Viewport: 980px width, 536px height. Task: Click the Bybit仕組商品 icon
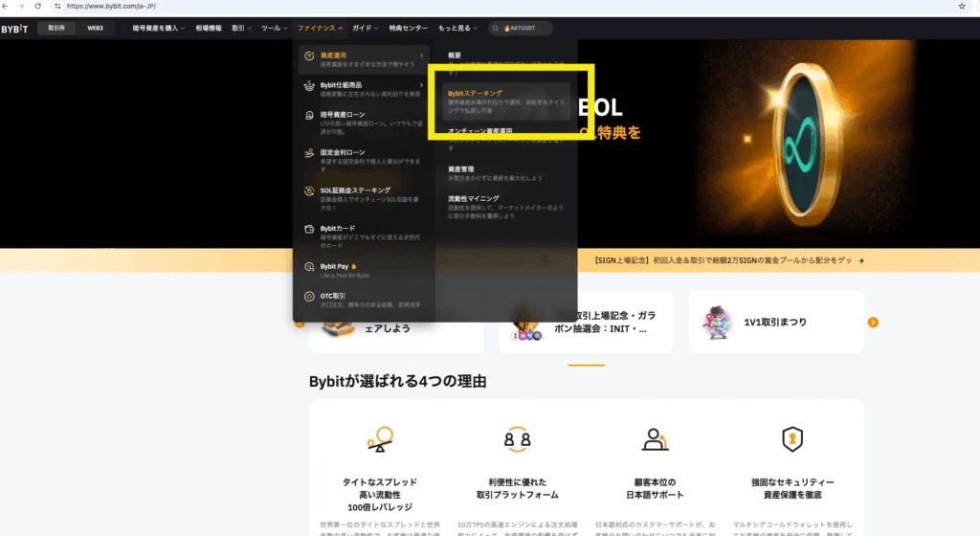point(309,85)
